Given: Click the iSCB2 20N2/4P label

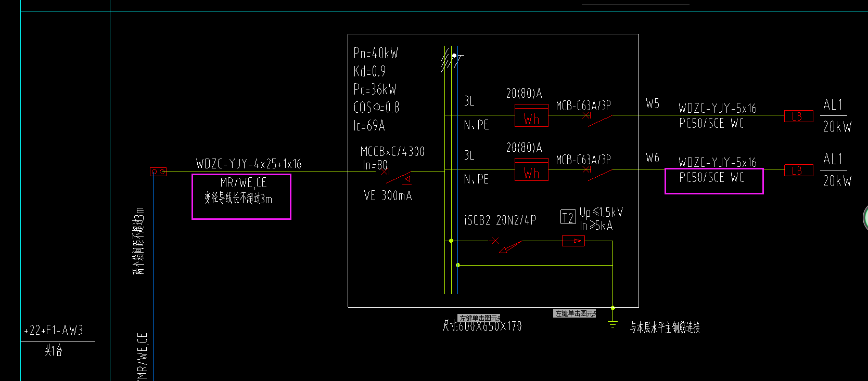Looking at the screenshot, I should pyautogui.click(x=500, y=220).
